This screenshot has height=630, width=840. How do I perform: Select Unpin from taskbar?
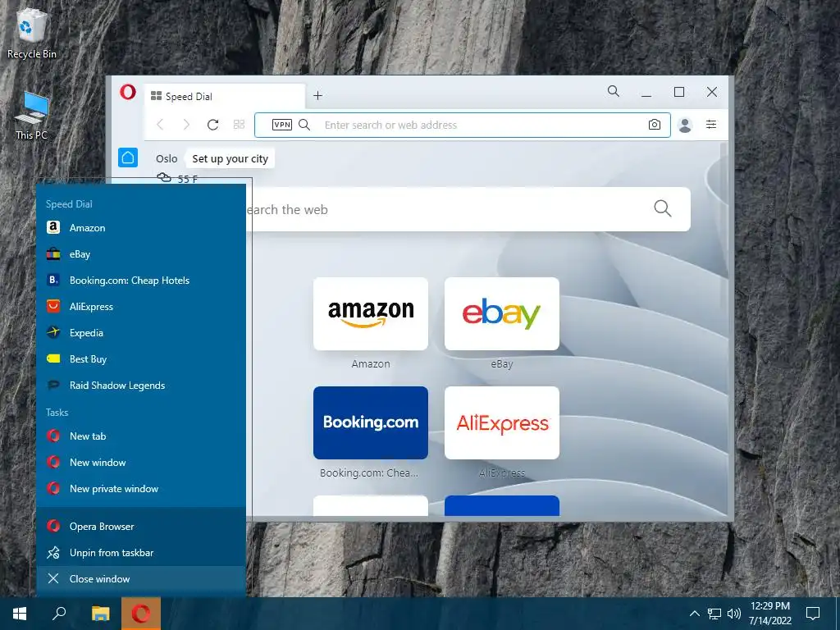tap(141, 552)
